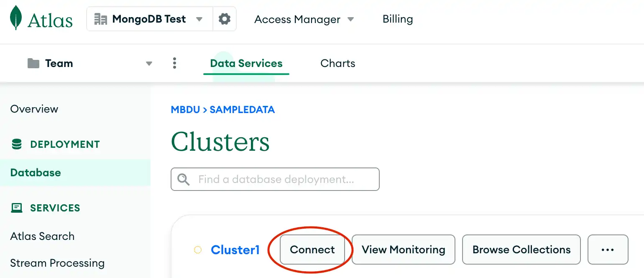Switch to the Charts tab
This screenshot has width=644, height=278.
[x=337, y=63]
